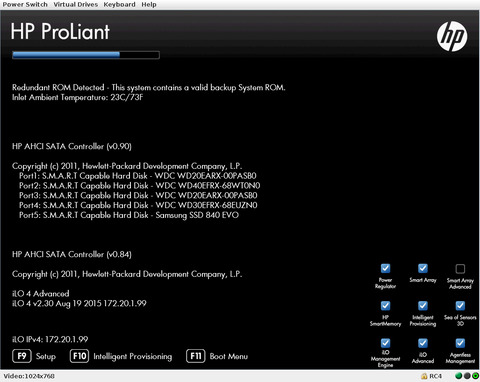Click the Port4 WD30EFRX hard disk line
480x382 pixels.
click(138, 205)
